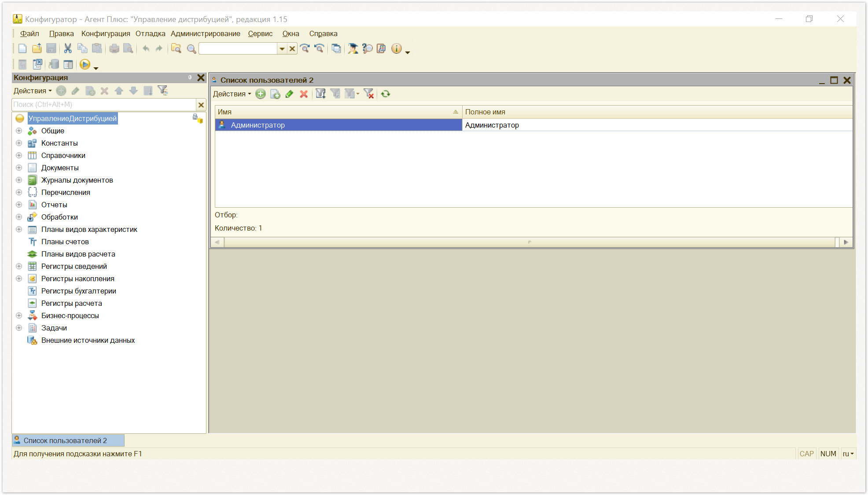Click the refresh user list icon
The height and width of the screenshot is (495, 868).
tap(386, 94)
